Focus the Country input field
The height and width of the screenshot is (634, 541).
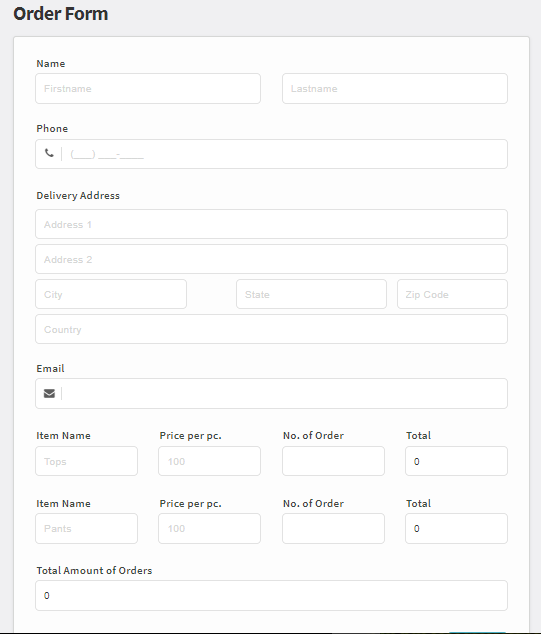point(271,329)
